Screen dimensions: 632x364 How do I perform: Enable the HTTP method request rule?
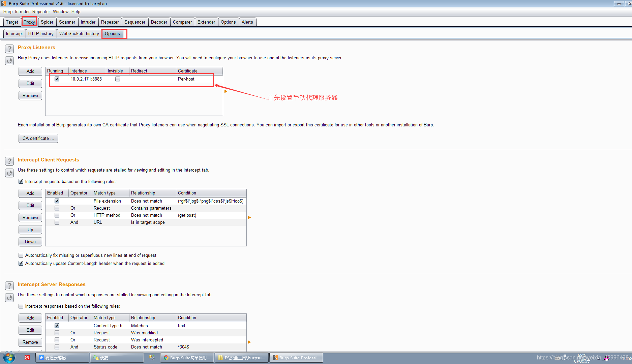pos(57,215)
